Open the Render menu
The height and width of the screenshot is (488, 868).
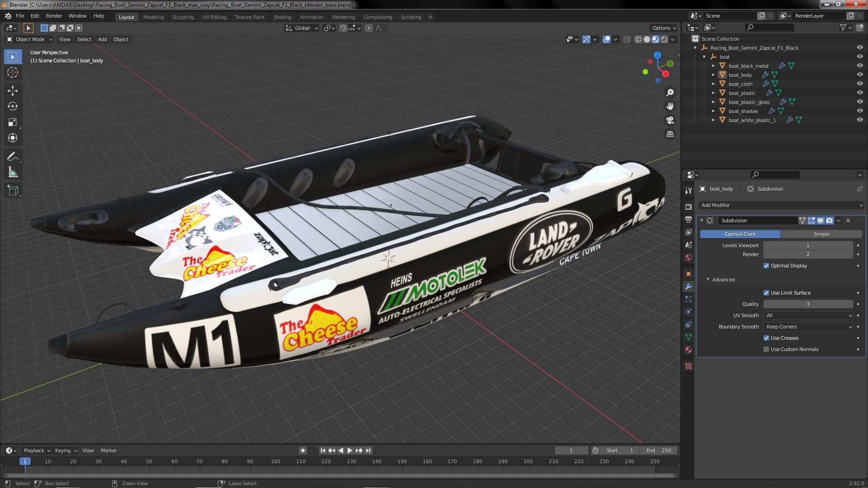54,16
